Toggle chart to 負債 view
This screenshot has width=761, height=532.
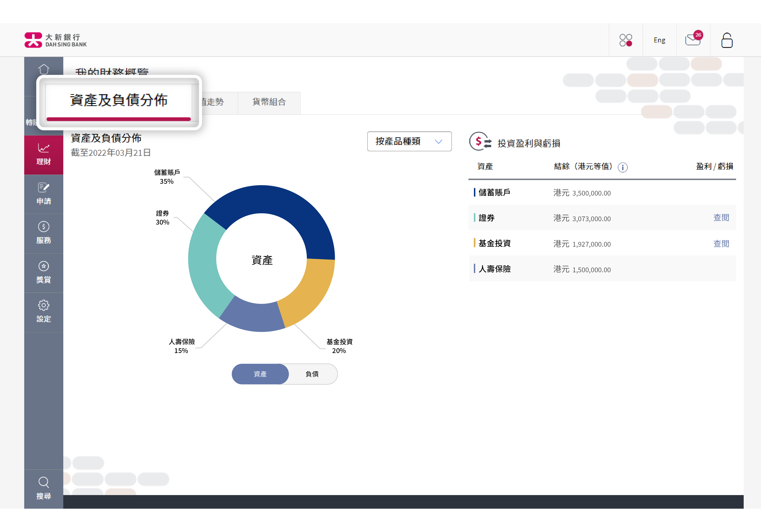tap(312, 374)
